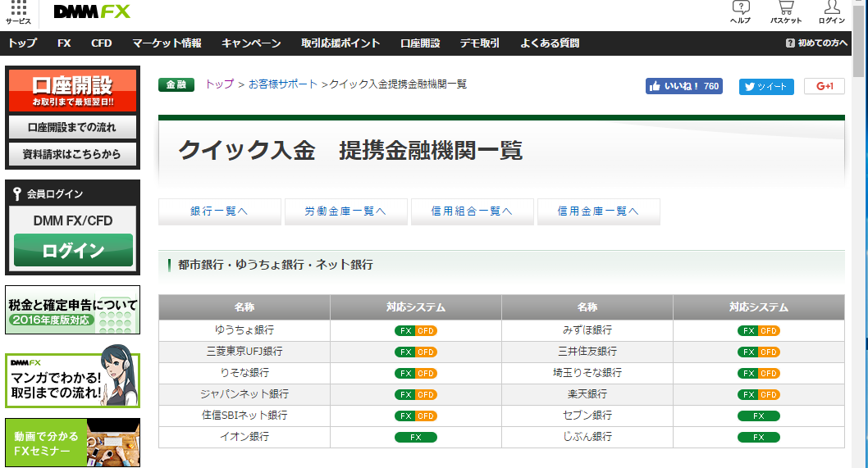This screenshot has height=468, width=868.
Task: Jump to 信用金庫一覧へ section
Action: point(598,211)
